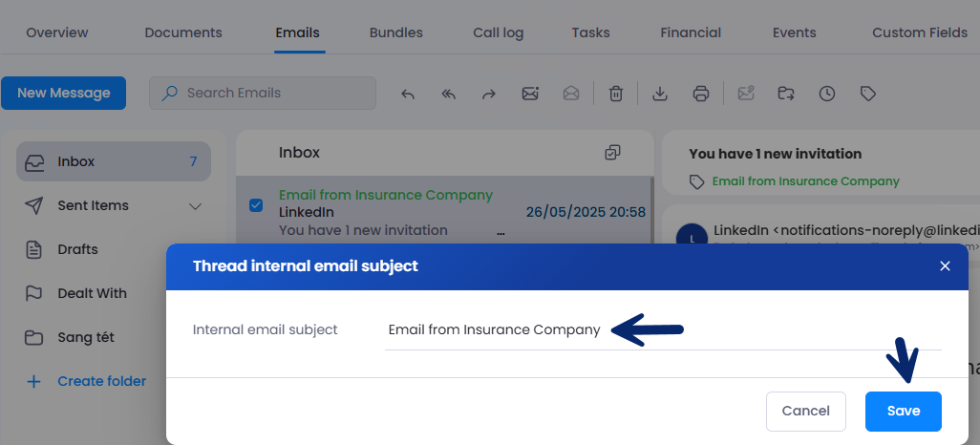Click the reply arrow icon in toolbar
This screenshot has width=980, height=445.
click(x=408, y=94)
